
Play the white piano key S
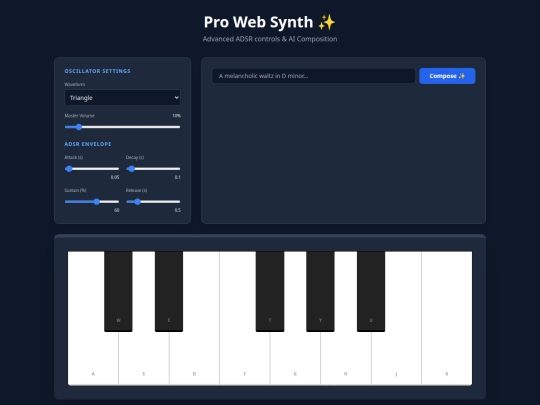pos(144,358)
